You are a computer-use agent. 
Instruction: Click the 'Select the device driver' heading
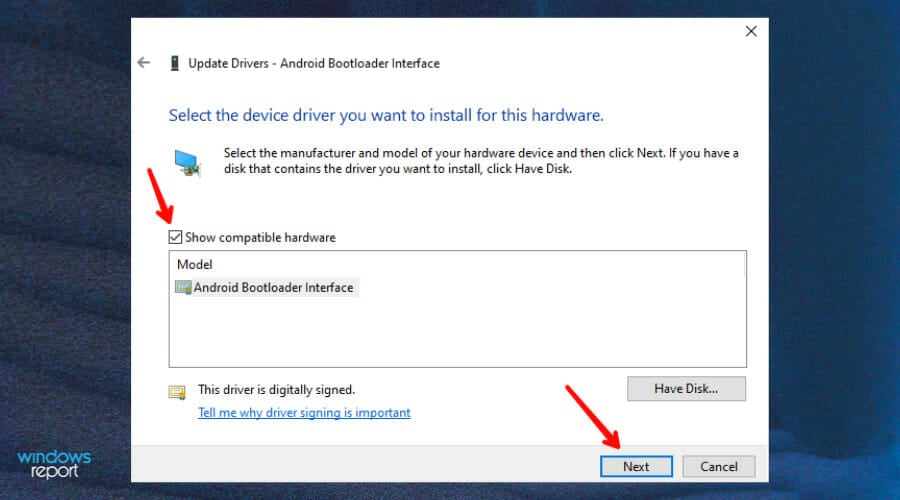[386, 115]
